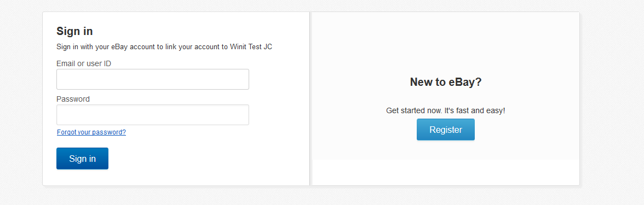This screenshot has width=644, height=205.
Task: Click the "Sign in with your eBay account" description
Action: click(x=164, y=47)
